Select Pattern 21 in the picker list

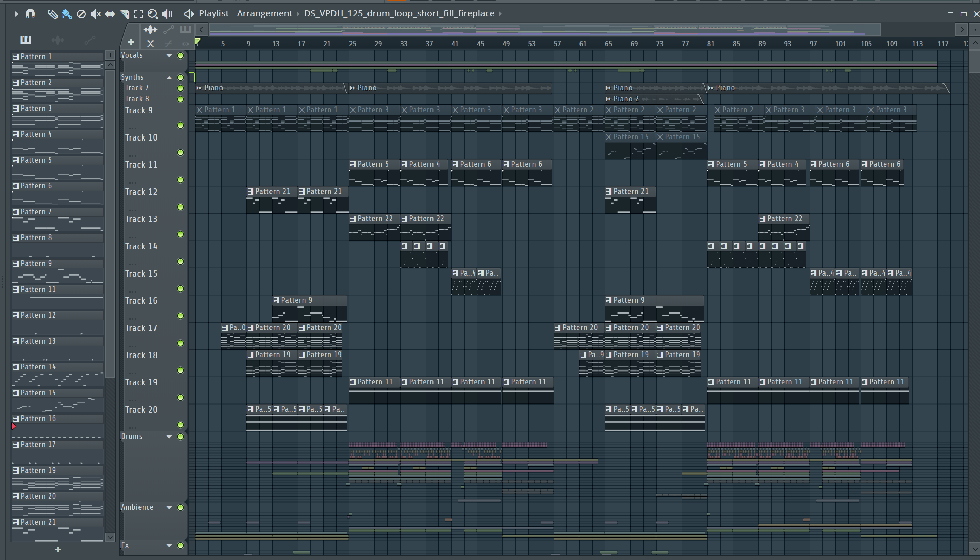point(58,529)
